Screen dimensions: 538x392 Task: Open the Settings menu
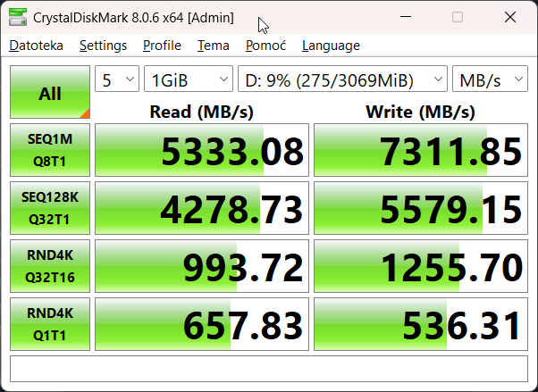coord(103,46)
